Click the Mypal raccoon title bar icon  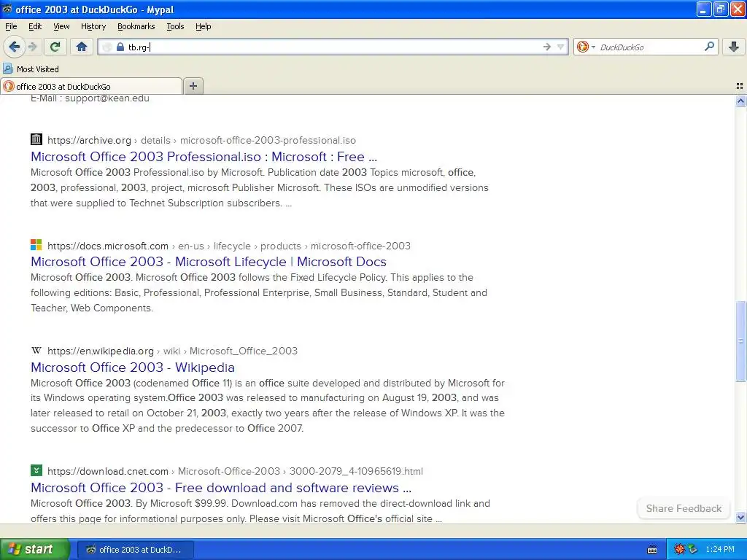7,9
